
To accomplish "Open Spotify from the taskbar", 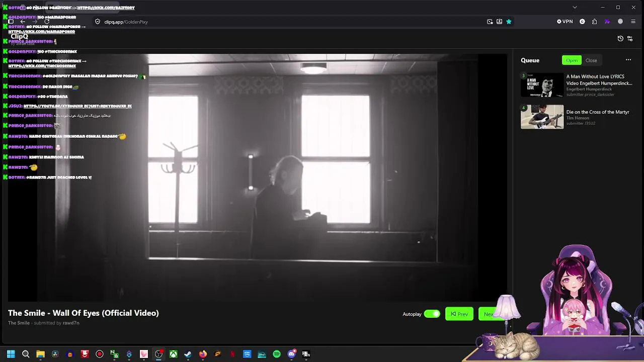I will point(277,354).
